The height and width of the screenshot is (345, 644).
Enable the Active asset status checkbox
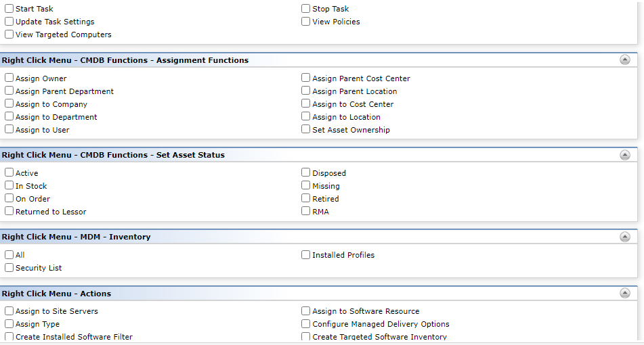(x=9, y=172)
